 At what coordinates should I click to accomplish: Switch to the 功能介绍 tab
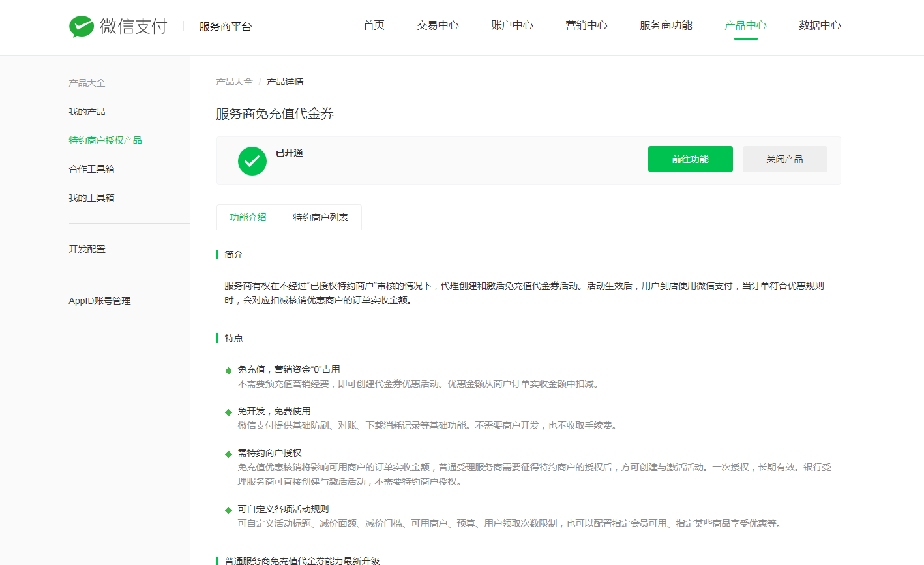(248, 217)
